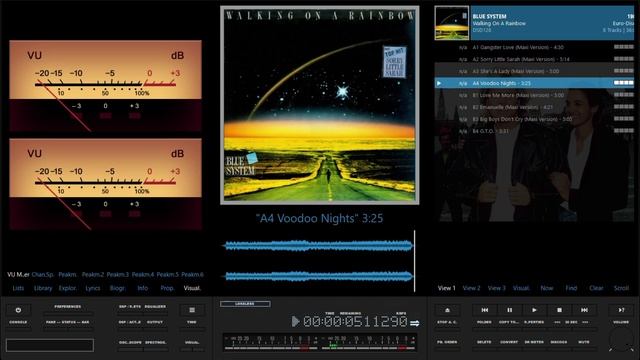Select View 2 in playlist views
The width and height of the screenshot is (640, 360).
click(471, 288)
